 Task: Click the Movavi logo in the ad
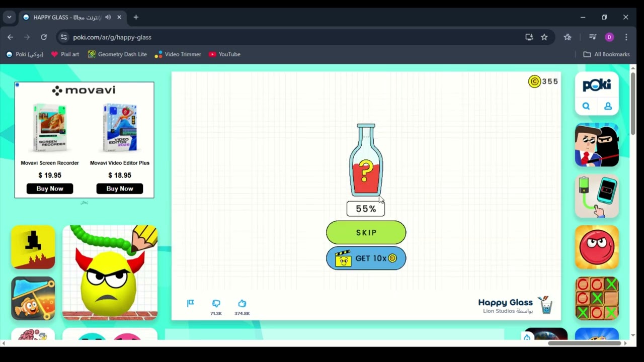84,90
